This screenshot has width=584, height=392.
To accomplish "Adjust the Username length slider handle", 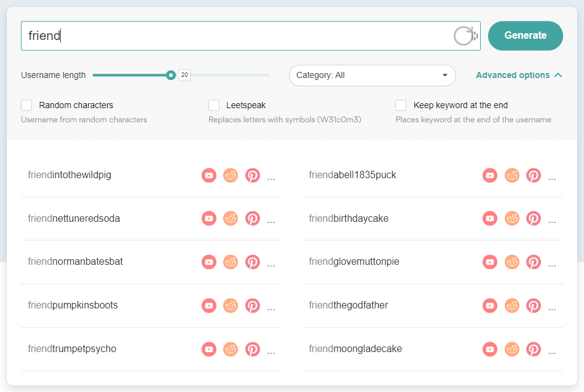I will (170, 75).
